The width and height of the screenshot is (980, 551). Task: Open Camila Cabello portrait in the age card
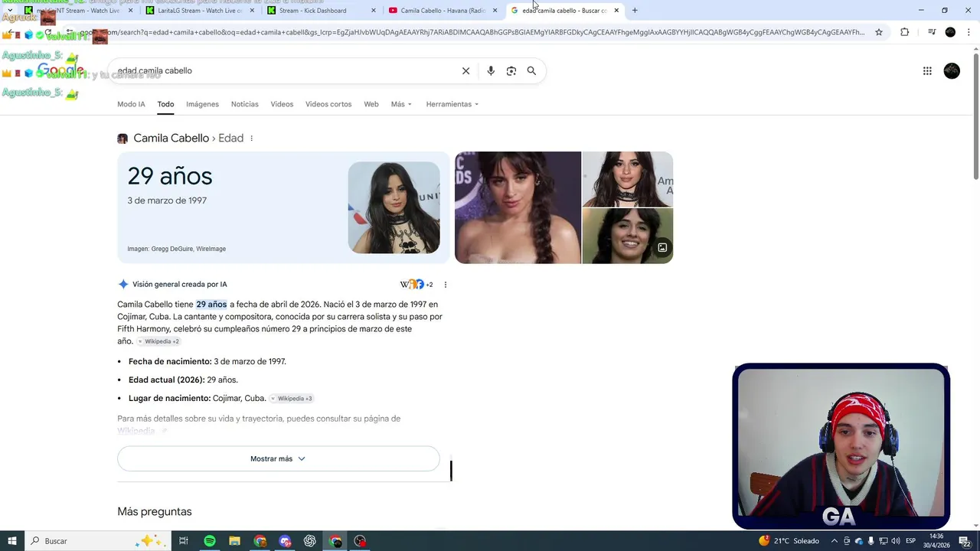pos(394,207)
